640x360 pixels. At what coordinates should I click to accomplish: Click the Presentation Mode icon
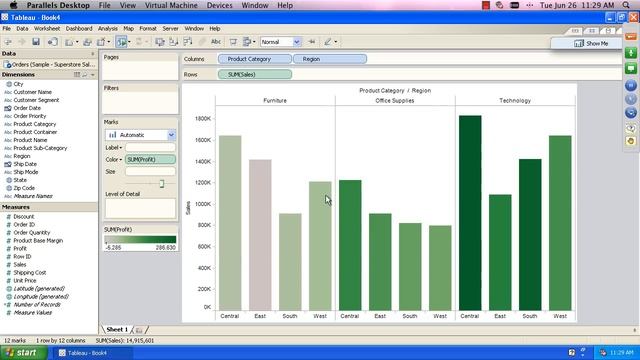click(x=233, y=42)
